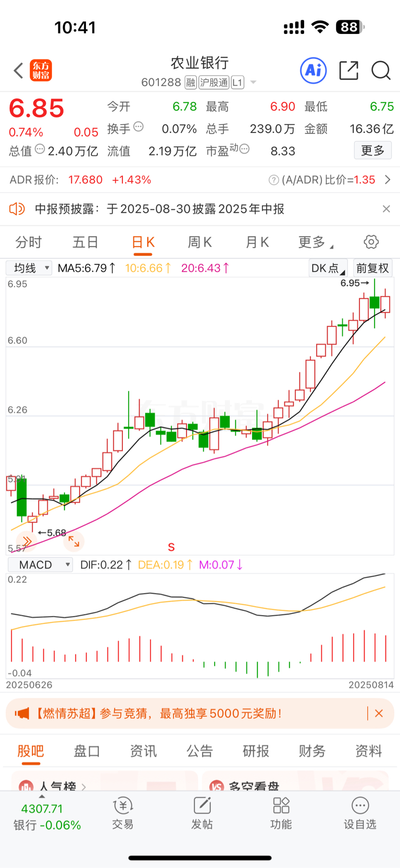Tap the speaker announcement icon
Screen dimensions: 400x868
click(x=17, y=209)
